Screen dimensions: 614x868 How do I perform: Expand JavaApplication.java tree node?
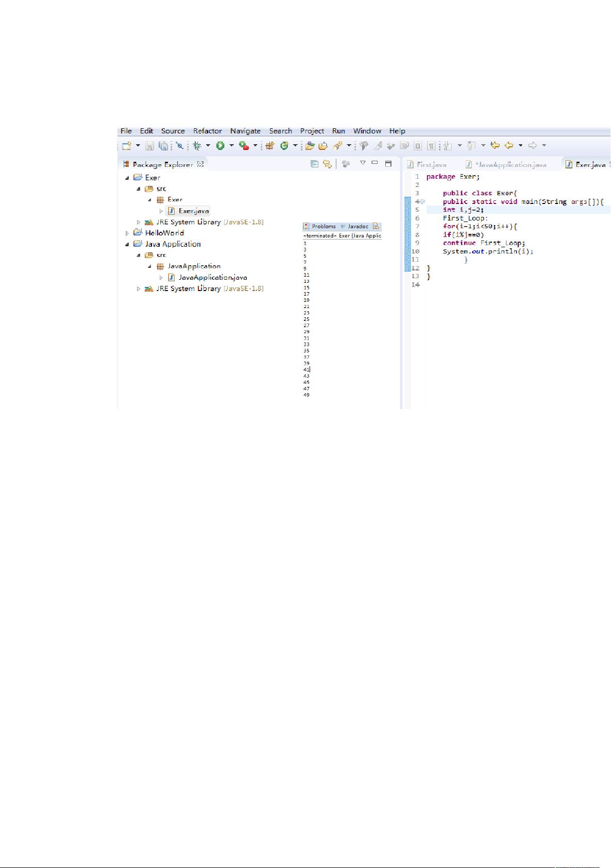[x=161, y=278]
